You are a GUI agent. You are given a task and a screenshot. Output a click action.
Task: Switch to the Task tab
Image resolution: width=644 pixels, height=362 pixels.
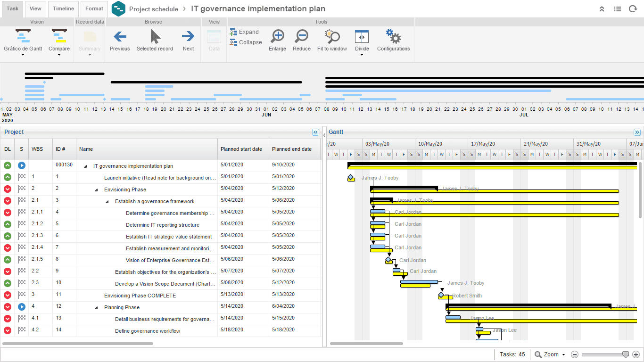(12, 9)
